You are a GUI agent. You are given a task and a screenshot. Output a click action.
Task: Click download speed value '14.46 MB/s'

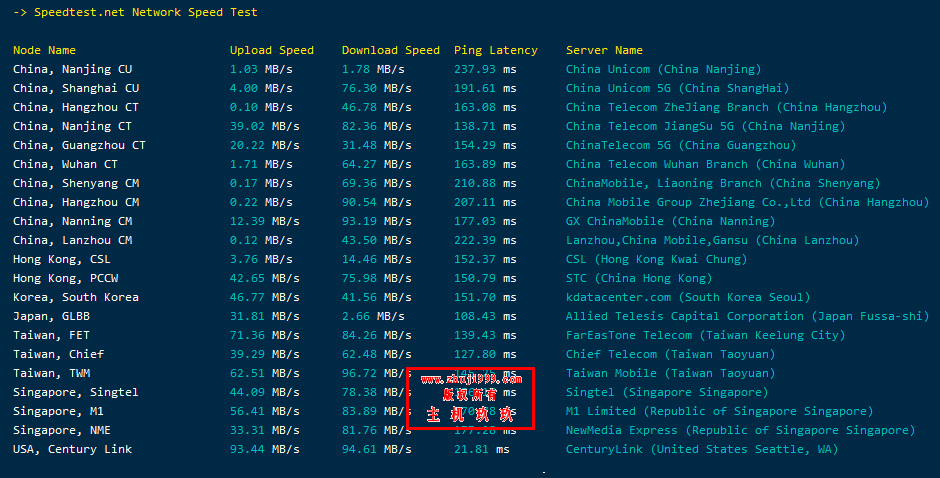[377, 260]
